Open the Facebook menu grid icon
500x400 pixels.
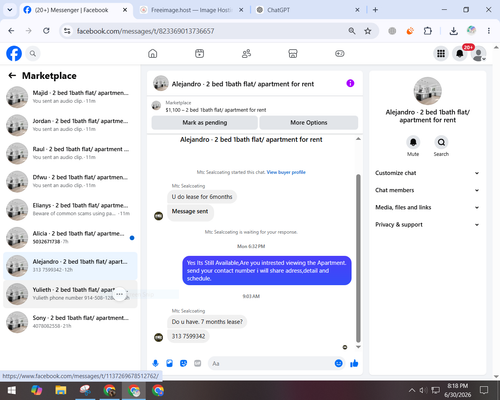tap(441, 53)
